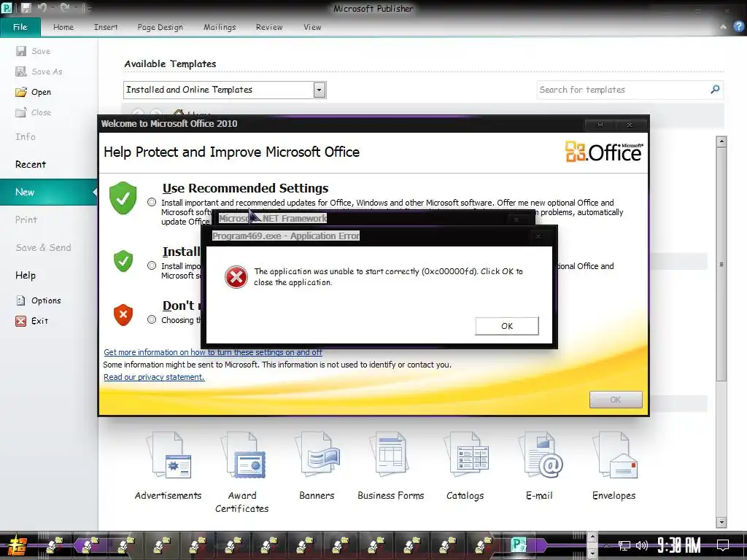This screenshot has height=560, width=747.
Task: Open the Envelopes template category
Action: (x=614, y=466)
